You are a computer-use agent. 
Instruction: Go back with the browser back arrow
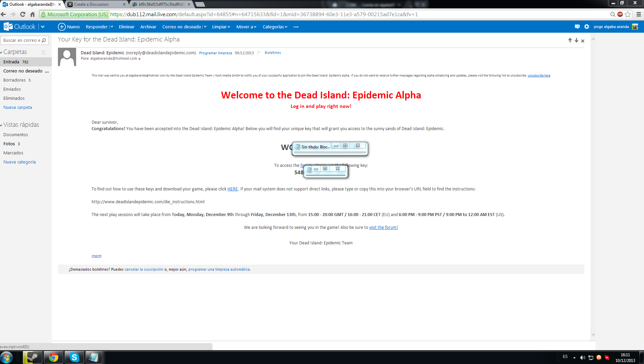click(4, 14)
